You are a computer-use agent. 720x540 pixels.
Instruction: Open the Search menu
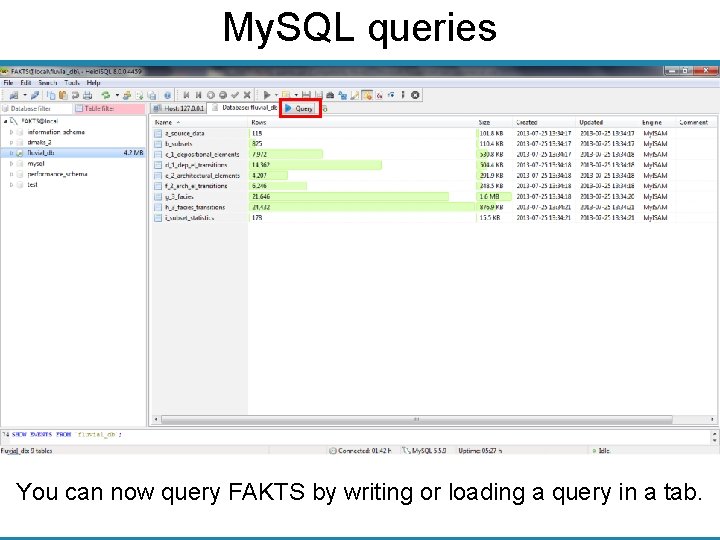click(x=48, y=83)
